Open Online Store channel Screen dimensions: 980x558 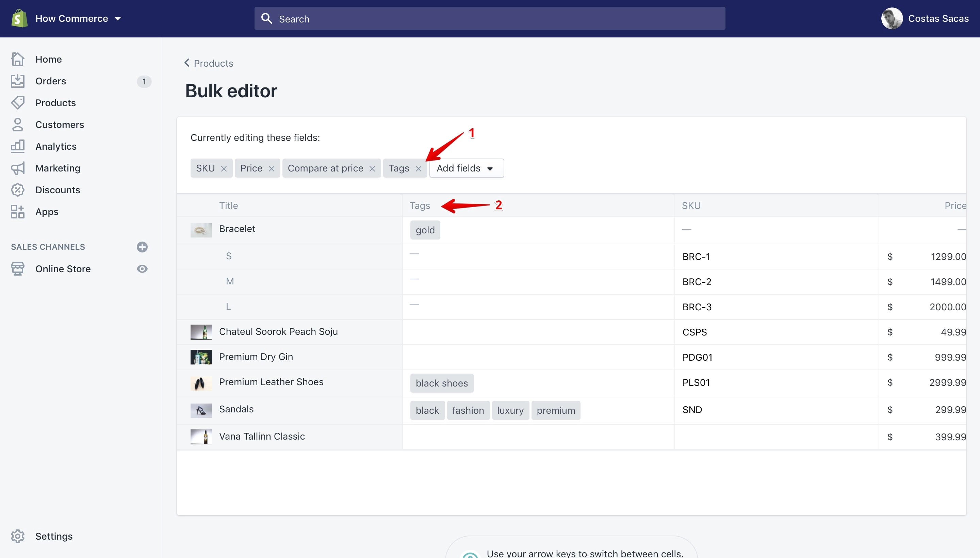pos(63,269)
